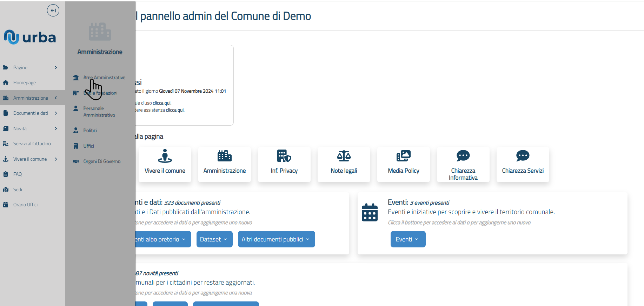Open Personale Amministrativo submenu entry

click(x=99, y=112)
